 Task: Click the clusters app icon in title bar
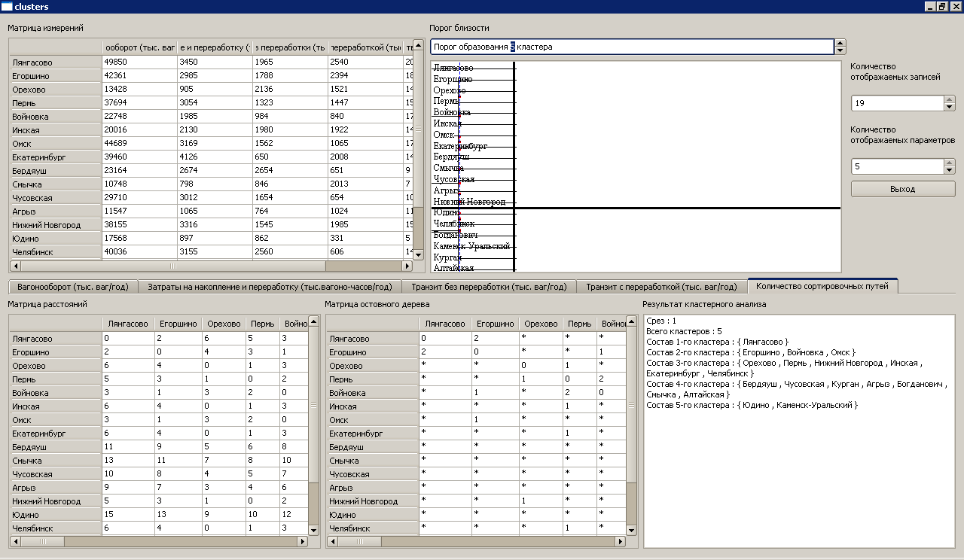(x=7, y=7)
